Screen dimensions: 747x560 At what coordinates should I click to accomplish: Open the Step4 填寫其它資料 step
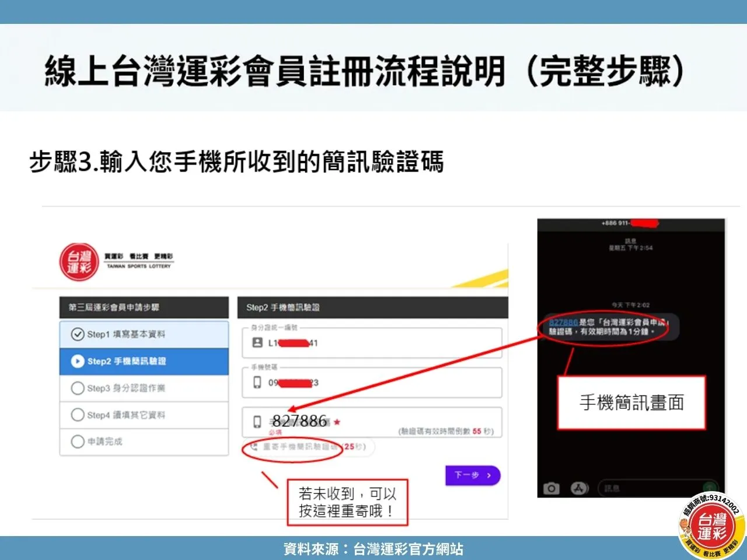coord(144,415)
